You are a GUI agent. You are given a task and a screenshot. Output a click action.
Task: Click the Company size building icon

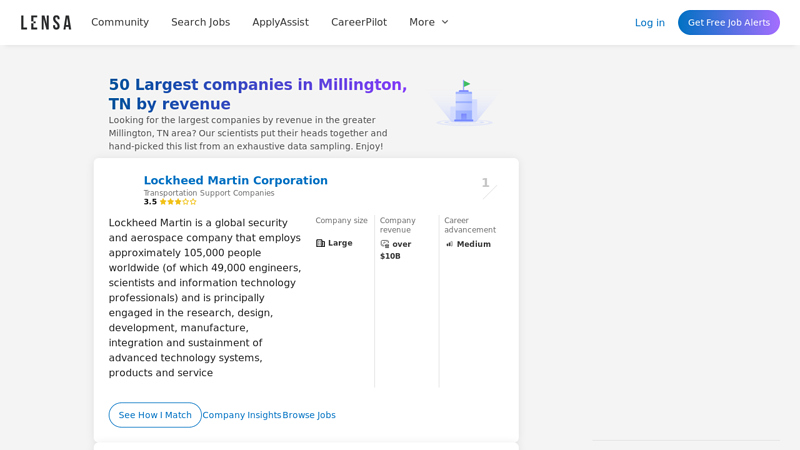320,243
